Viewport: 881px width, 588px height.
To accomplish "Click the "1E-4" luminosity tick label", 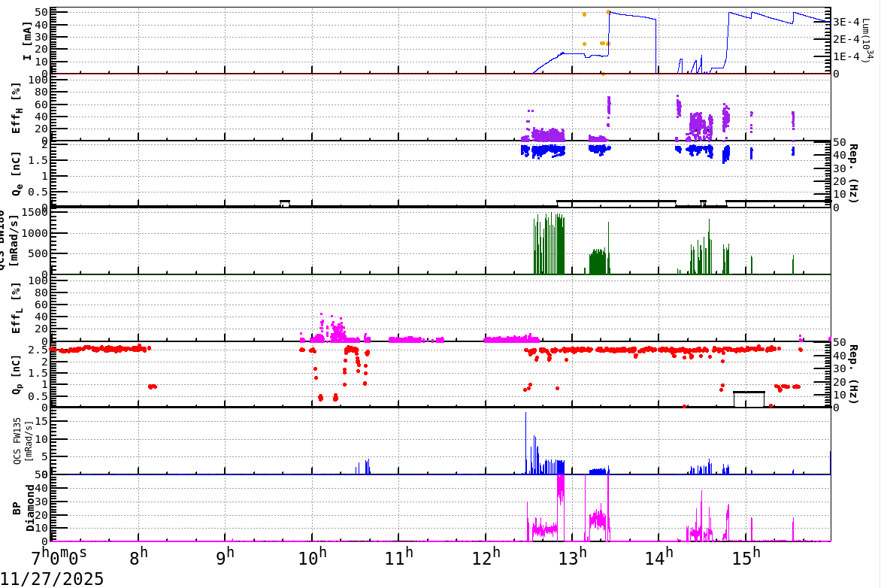I will tap(846, 56).
